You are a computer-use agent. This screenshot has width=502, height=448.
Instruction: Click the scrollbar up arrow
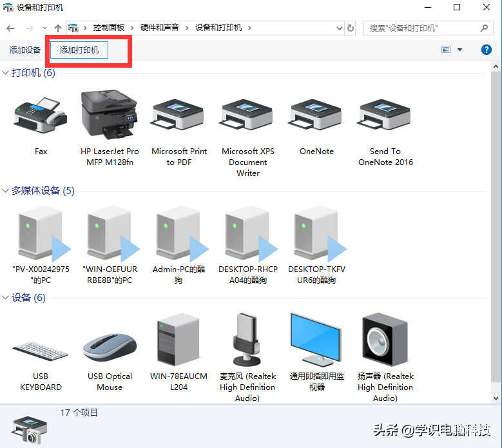coord(496,66)
